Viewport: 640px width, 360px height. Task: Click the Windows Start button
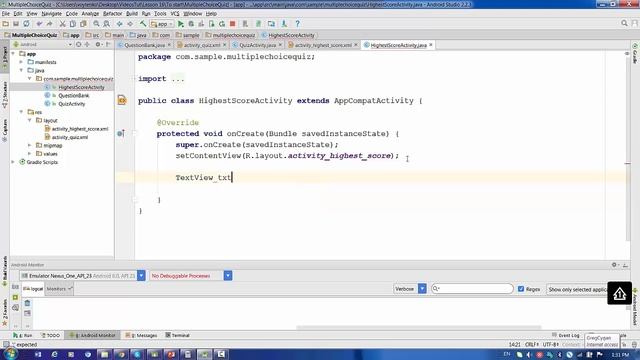click(x=10, y=354)
